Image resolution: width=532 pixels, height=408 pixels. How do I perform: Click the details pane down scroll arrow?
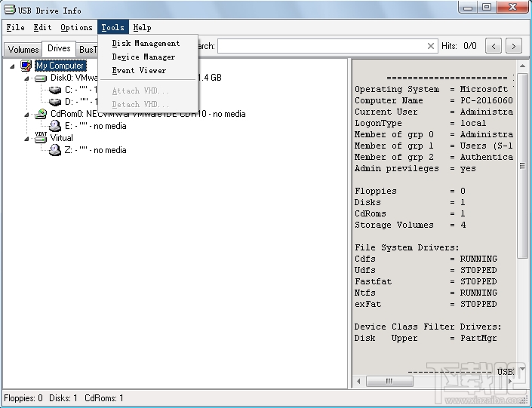(x=522, y=369)
